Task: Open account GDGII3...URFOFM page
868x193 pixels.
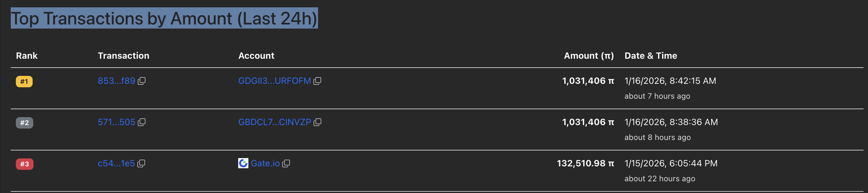Action: [274, 81]
